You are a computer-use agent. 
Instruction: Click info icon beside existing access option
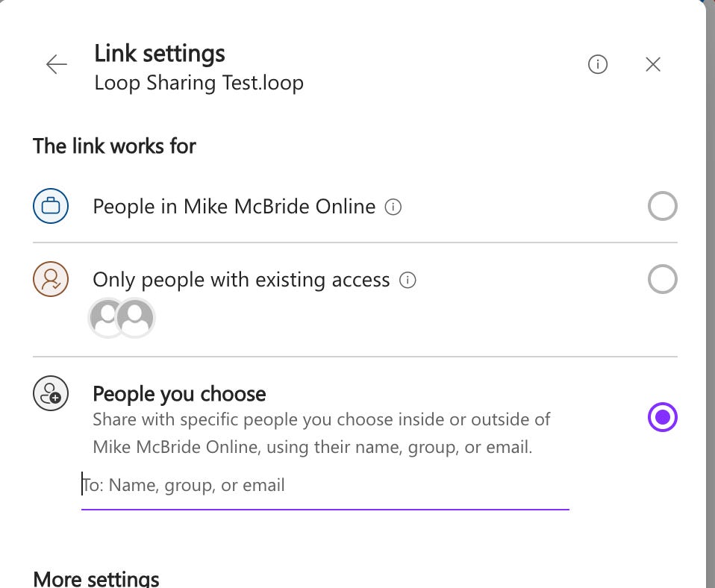point(408,280)
